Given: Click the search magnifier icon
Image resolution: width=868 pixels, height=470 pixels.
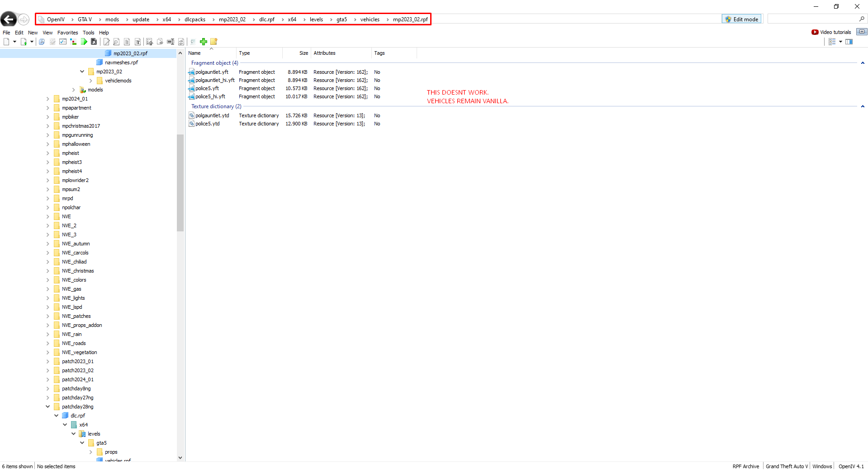Looking at the screenshot, I should (x=862, y=19).
